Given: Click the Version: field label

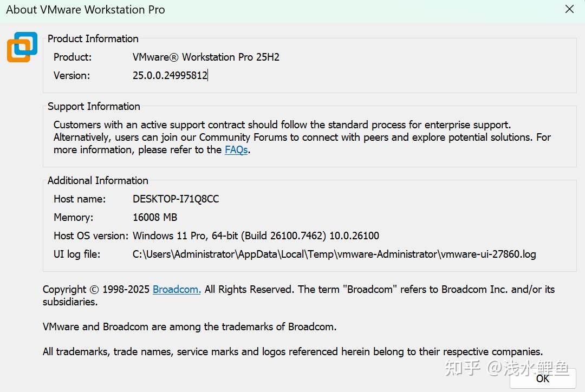Looking at the screenshot, I should click(71, 76).
